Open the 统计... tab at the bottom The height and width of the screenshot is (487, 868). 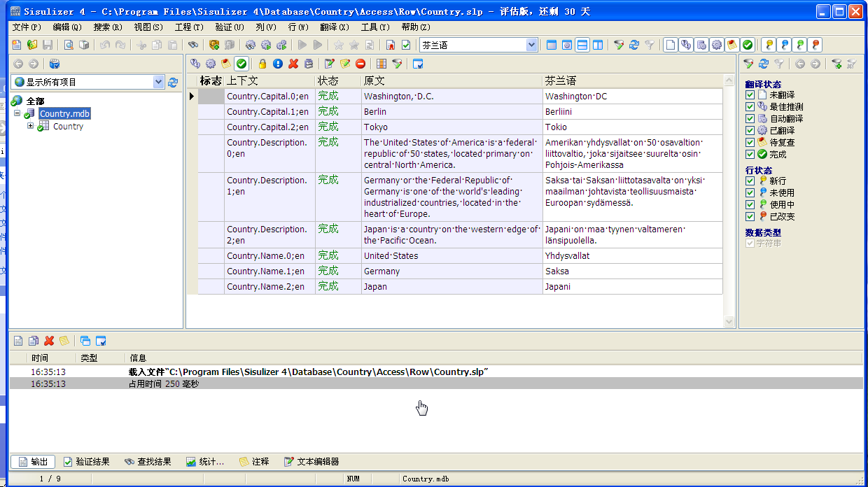(x=205, y=462)
